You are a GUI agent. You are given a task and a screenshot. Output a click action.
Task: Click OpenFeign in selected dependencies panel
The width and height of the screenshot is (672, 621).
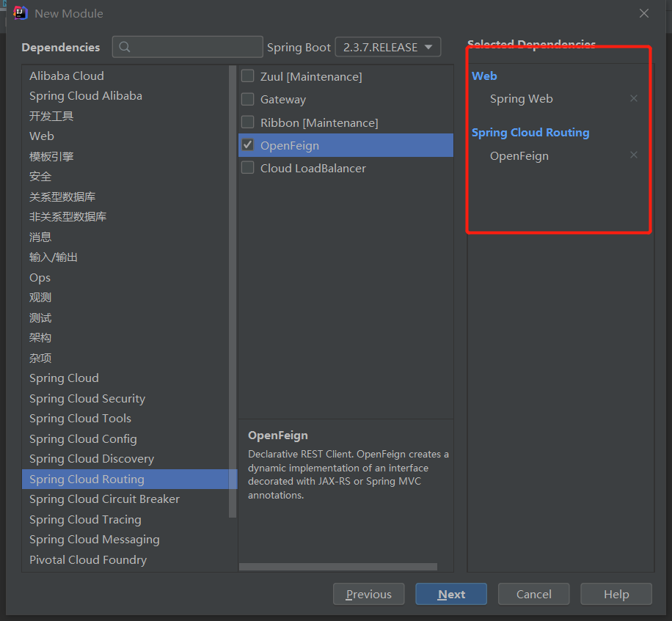pyautogui.click(x=519, y=156)
